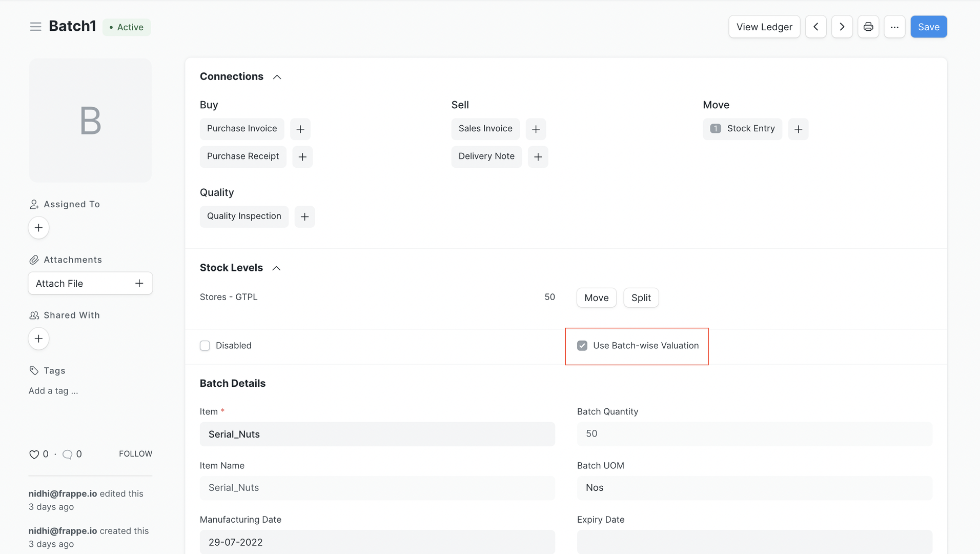Check the Disabled checkbox

click(x=205, y=346)
